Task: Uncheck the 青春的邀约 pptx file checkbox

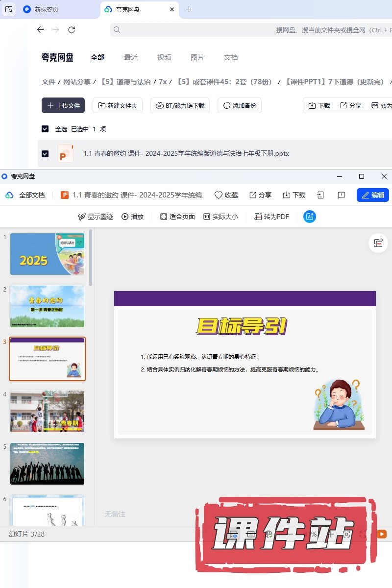Action: 45,153
